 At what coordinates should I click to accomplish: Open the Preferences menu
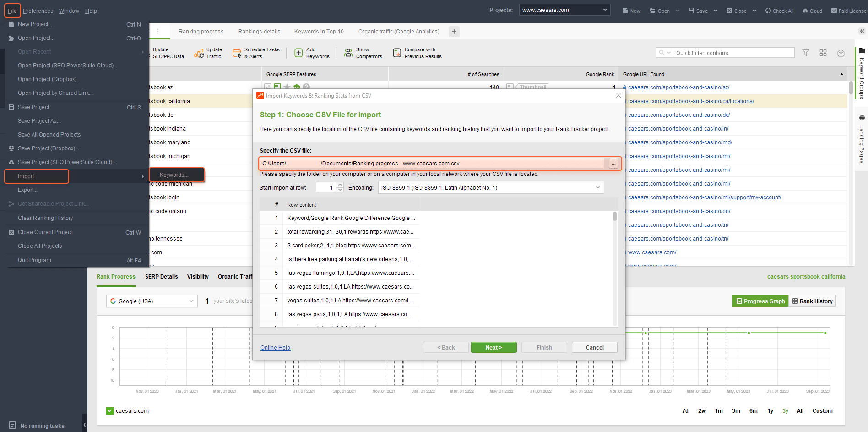(x=38, y=11)
